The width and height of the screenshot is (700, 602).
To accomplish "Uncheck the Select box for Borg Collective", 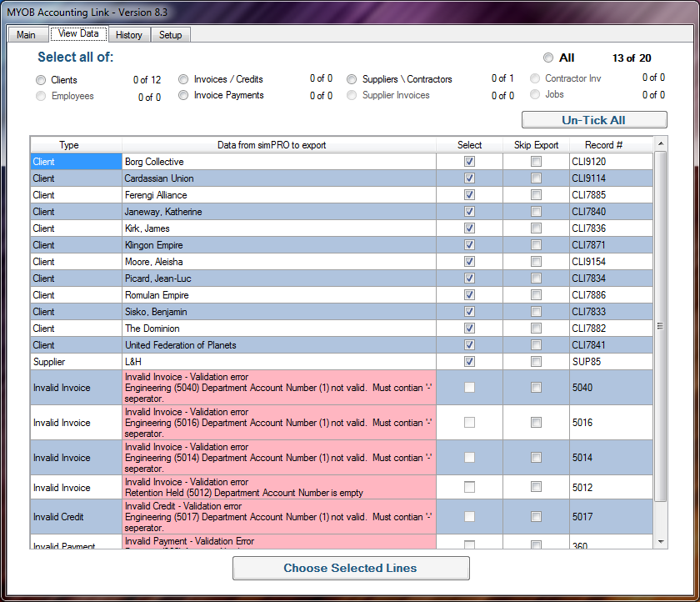I will 469,161.
